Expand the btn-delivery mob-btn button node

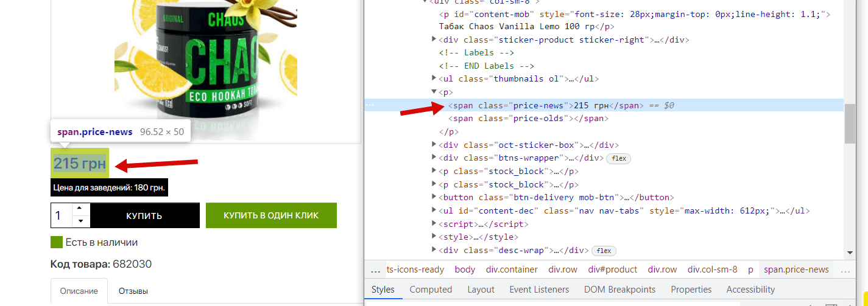434,198
